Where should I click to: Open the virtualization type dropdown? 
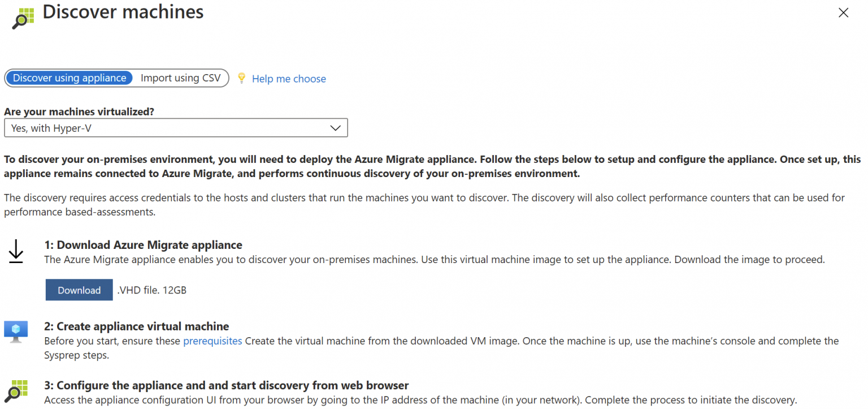[x=176, y=128]
